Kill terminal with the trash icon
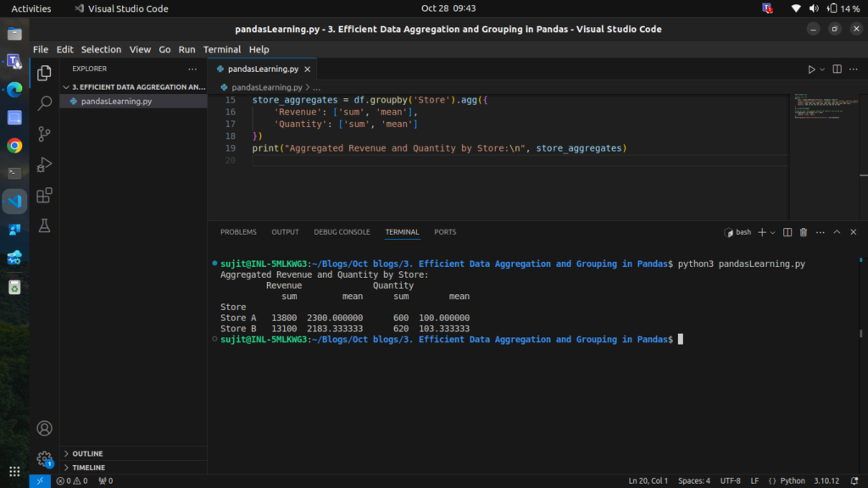This screenshot has width=868, height=488. click(x=804, y=232)
